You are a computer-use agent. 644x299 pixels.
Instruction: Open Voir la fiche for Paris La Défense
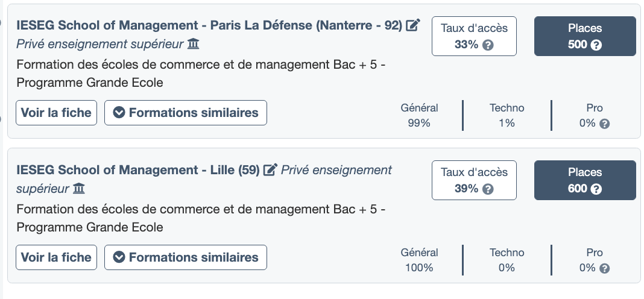click(x=56, y=113)
